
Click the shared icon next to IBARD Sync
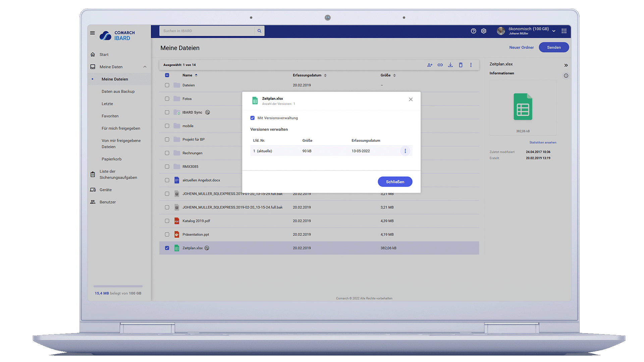(x=208, y=112)
